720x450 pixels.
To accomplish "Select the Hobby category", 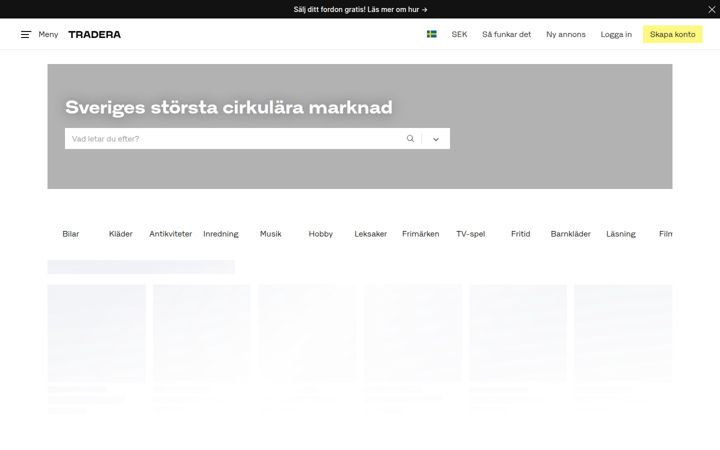I will (321, 234).
